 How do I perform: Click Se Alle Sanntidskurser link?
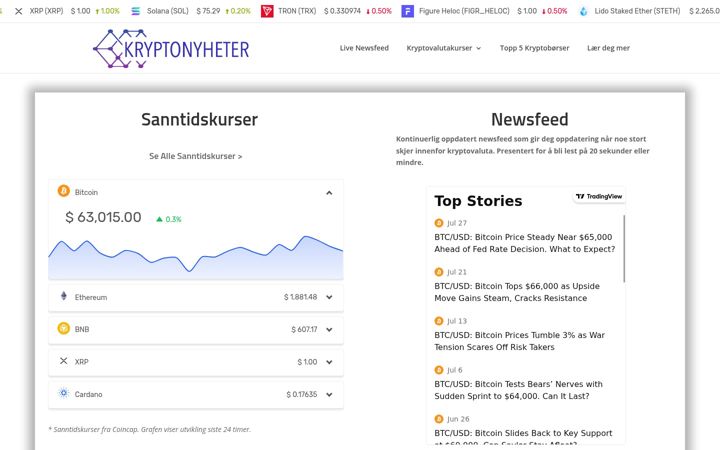click(196, 156)
